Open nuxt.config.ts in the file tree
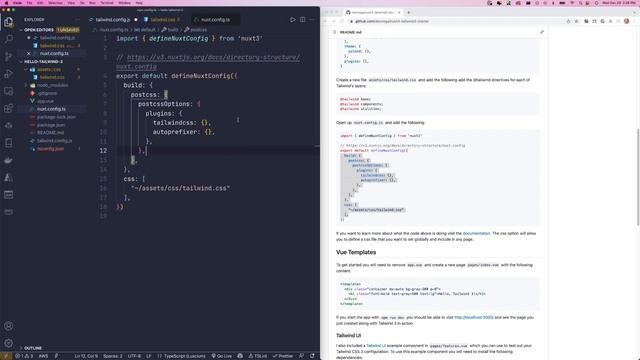Viewport: 640px width, 360px height. 51,109
